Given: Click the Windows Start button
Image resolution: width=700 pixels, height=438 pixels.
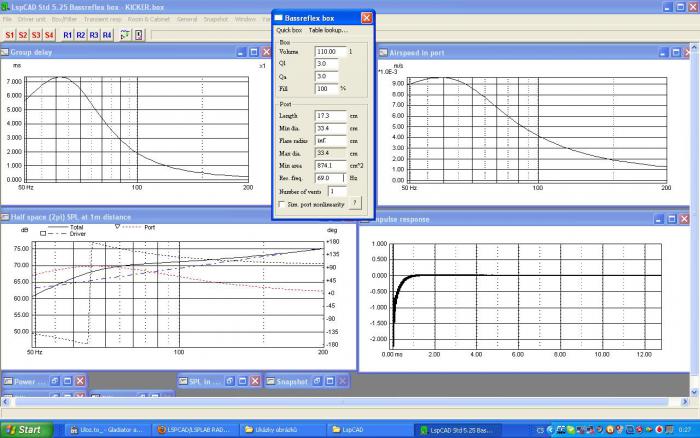Looking at the screenshot, I should pos(27,430).
